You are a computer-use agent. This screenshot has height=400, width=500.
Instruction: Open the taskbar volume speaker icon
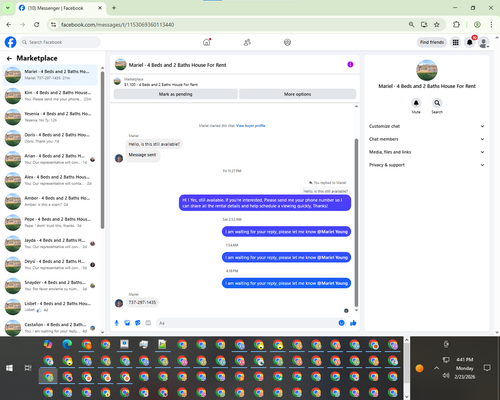tap(446, 375)
